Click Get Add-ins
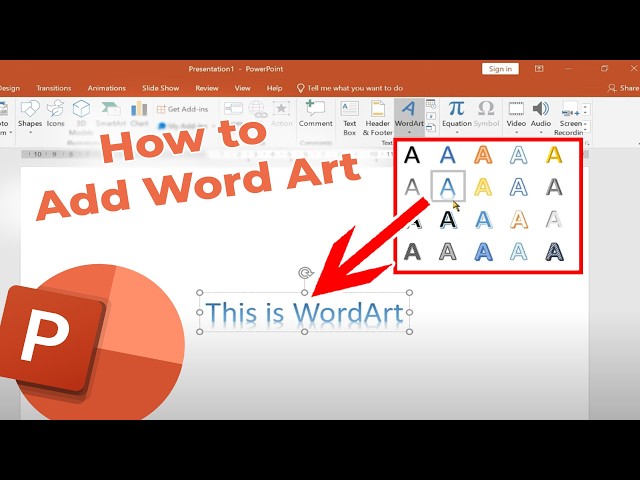Image resolution: width=640 pixels, height=480 pixels. point(182,109)
